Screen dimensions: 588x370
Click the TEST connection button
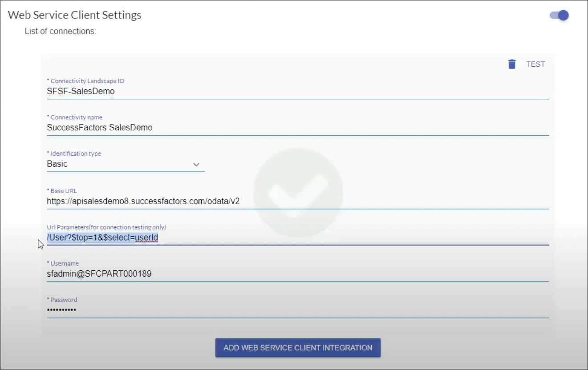535,64
